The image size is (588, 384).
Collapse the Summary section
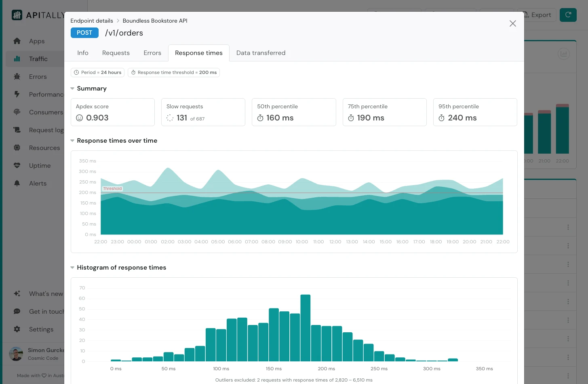click(72, 88)
